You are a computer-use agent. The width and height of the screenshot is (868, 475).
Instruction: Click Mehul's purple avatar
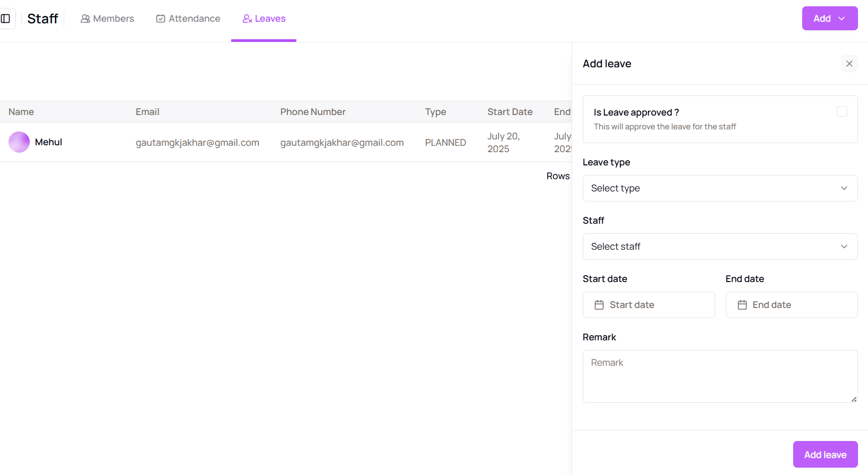pos(19,142)
